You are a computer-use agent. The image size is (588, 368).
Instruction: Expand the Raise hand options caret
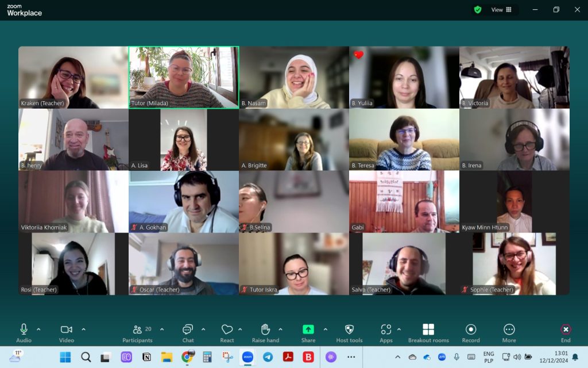click(x=280, y=329)
